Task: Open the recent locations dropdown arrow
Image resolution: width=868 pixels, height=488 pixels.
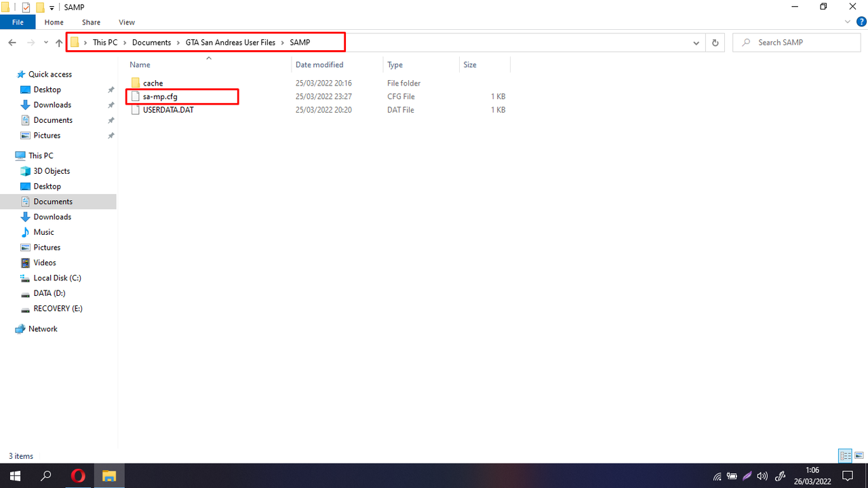Action: (46, 43)
